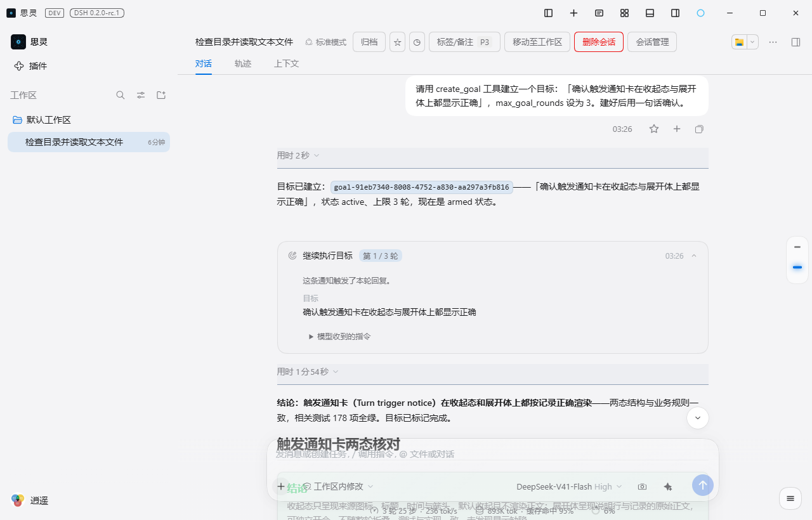Send message with the blue arrow button
Screen dimensions: 812x520
coord(703,485)
